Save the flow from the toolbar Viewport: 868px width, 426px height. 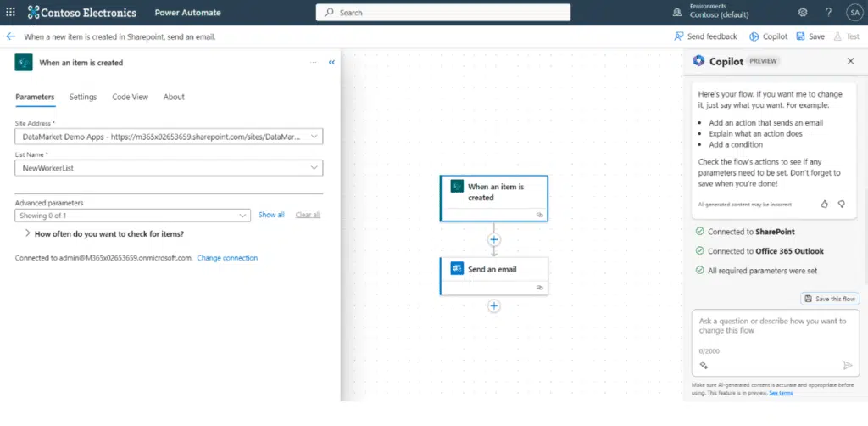click(x=810, y=36)
